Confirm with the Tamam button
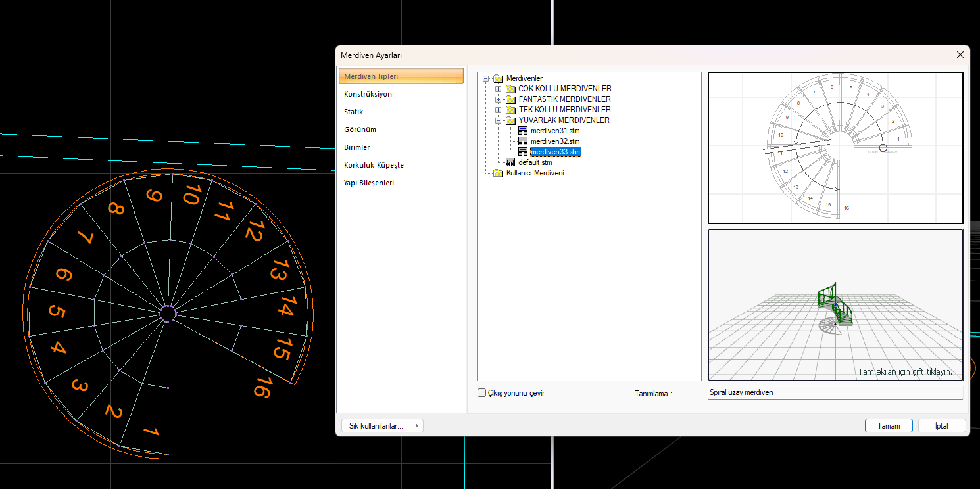The image size is (980, 489). 889,426
